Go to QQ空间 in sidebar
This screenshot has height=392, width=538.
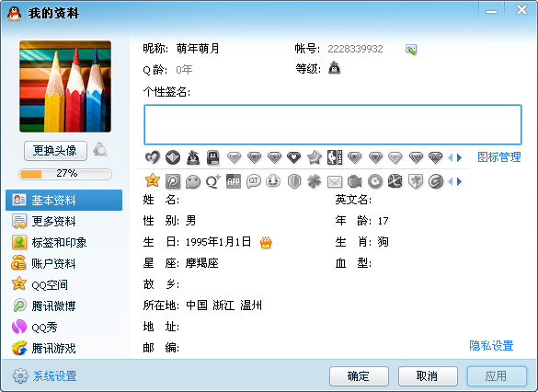point(63,284)
